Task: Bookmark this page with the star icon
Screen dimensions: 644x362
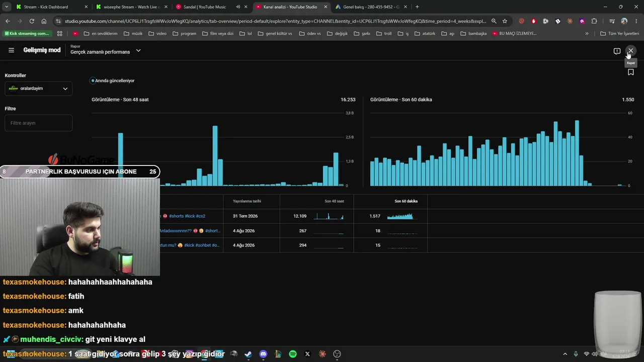Action: pyautogui.click(x=505, y=21)
